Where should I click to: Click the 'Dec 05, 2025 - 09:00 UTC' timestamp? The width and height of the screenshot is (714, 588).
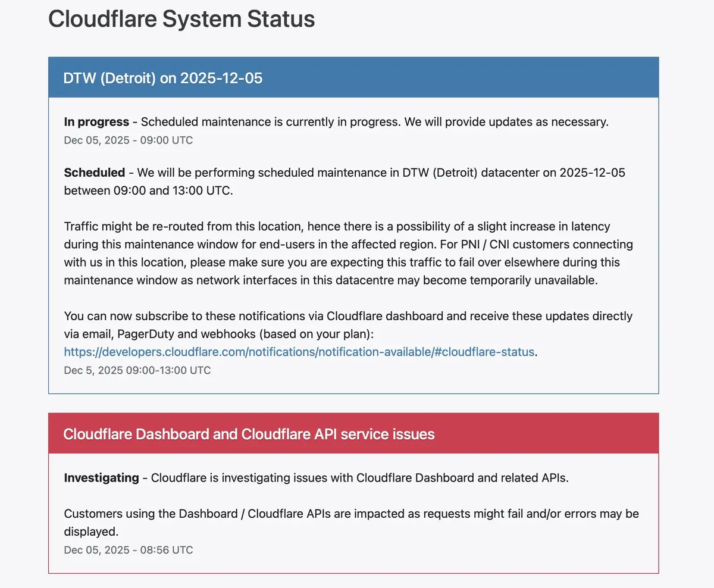point(128,140)
